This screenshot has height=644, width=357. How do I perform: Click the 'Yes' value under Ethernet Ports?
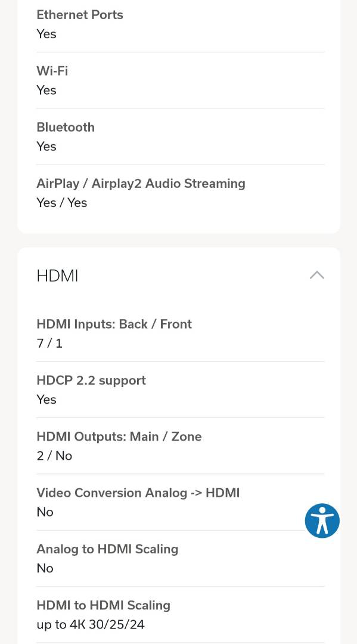46,34
